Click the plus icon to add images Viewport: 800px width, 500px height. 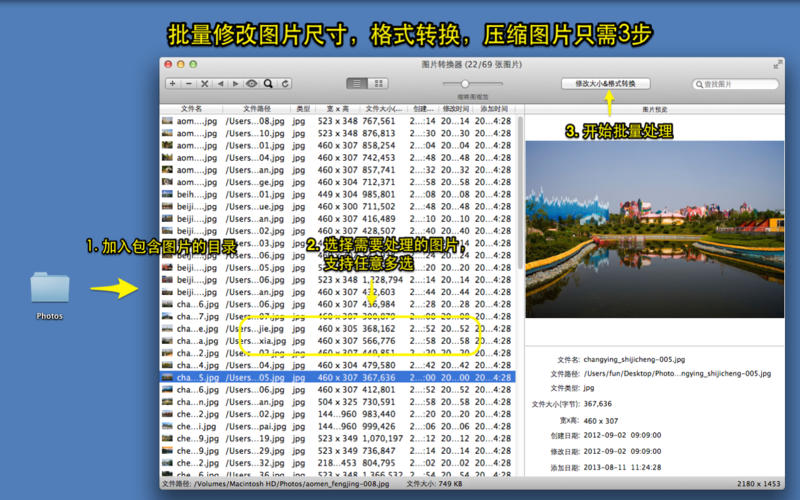pyautogui.click(x=173, y=84)
